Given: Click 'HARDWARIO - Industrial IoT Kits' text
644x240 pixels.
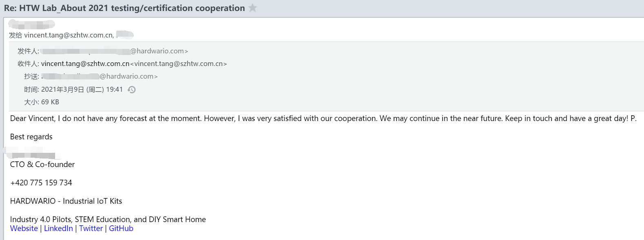Looking at the screenshot, I should tap(66, 201).
